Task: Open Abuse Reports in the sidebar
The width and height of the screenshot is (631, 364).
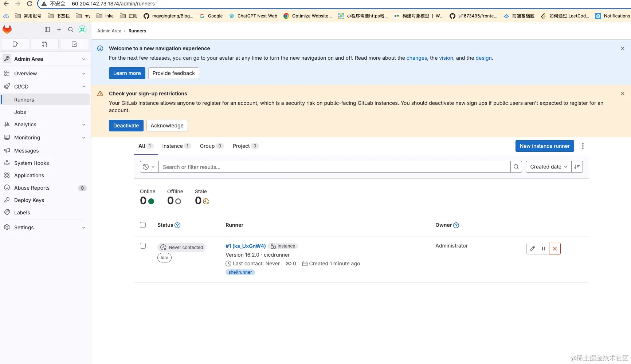Action: coord(46,188)
